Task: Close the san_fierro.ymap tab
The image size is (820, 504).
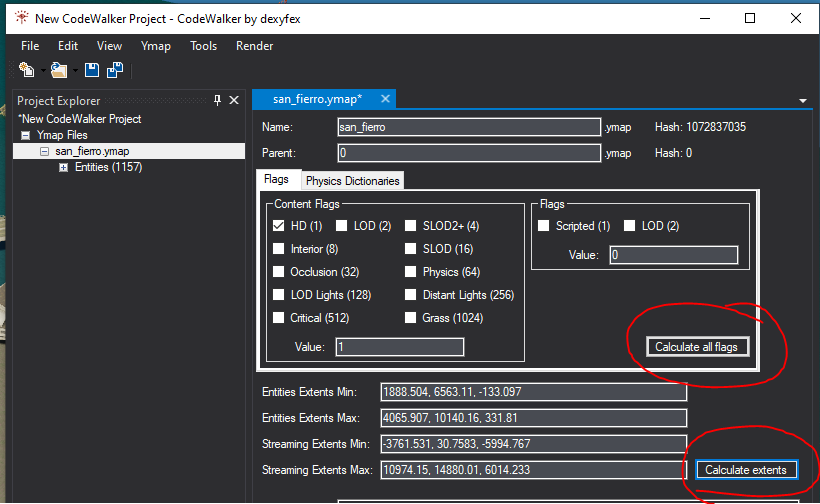Action: click(x=385, y=99)
